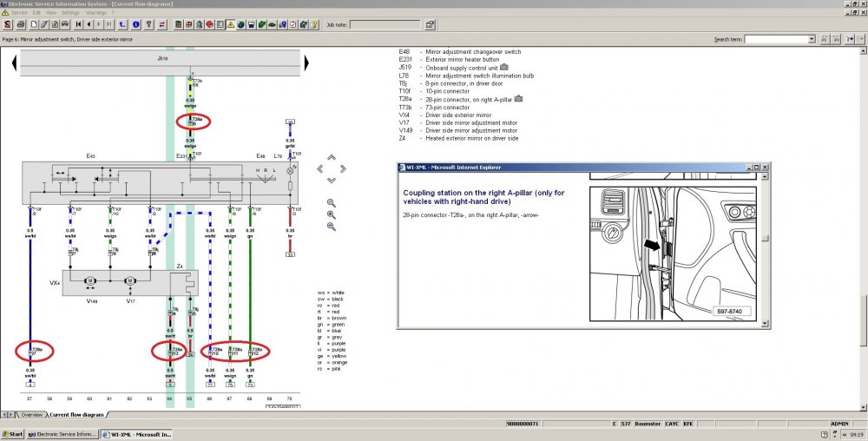Image resolution: width=868 pixels, height=441 pixels.
Task: Click the Roomster status bar entry
Action: coord(648,424)
